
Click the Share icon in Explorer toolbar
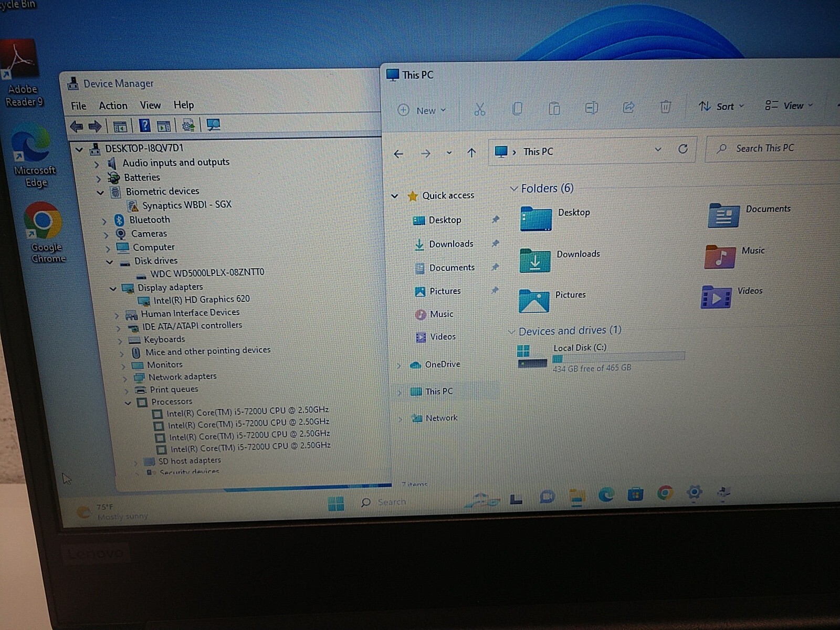pyautogui.click(x=628, y=108)
